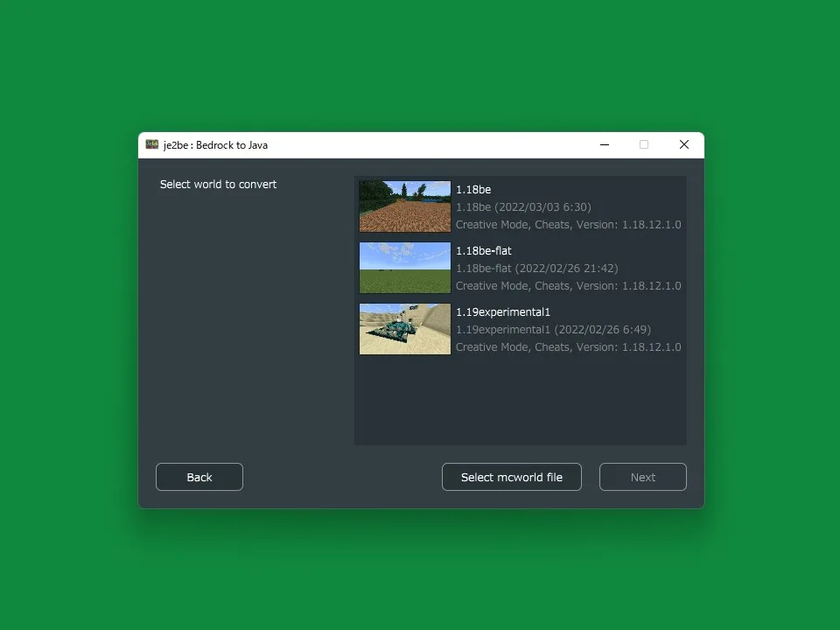The width and height of the screenshot is (840, 630).
Task: Click the je2be app icon in title bar
Action: click(152, 144)
